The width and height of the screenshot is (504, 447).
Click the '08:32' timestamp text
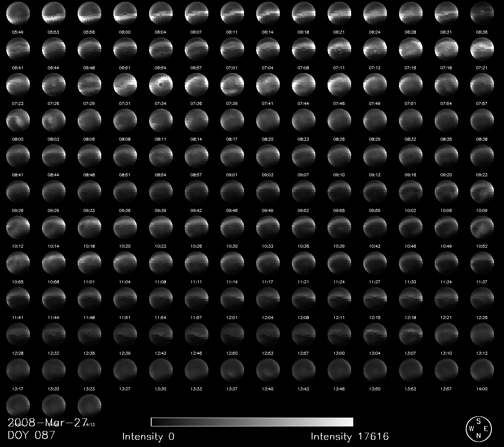(410, 139)
